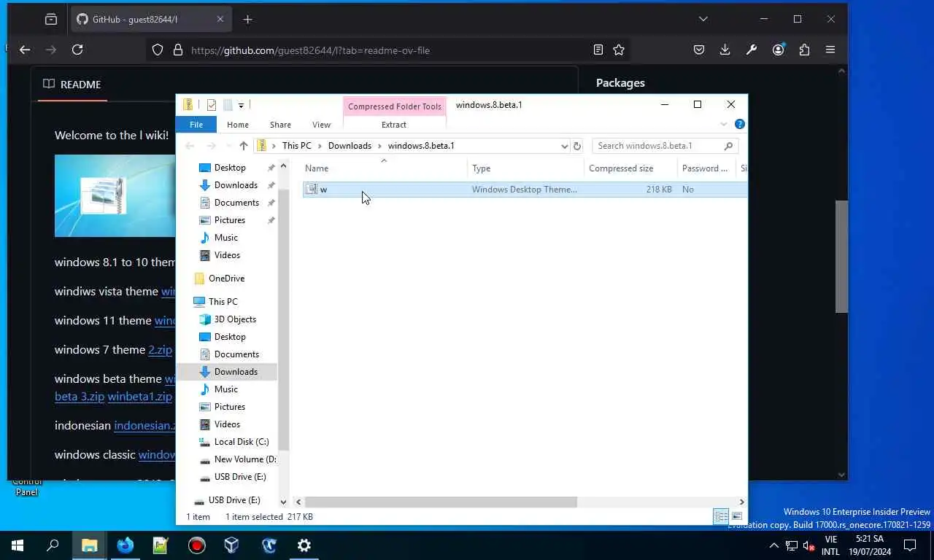Open the File menu in Explorer
Image resolution: width=934 pixels, height=560 pixels.
pyautogui.click(x=196, y=125)
